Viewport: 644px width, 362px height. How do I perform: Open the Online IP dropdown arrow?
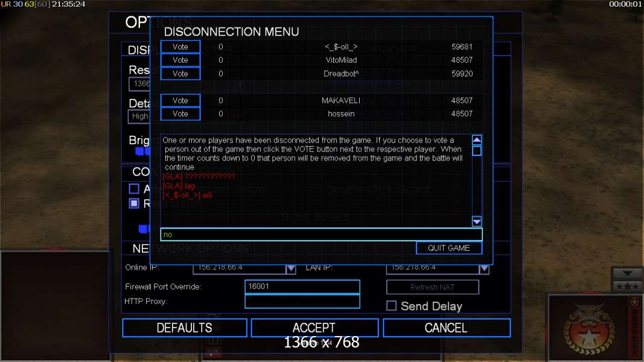[291, 269]
